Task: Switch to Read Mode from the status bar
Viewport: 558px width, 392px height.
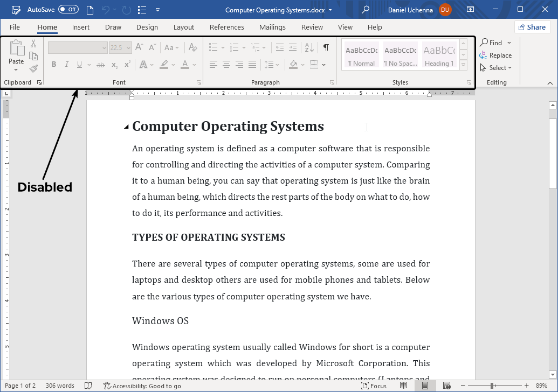Action: pyautogui.click(x=403, y=386)
